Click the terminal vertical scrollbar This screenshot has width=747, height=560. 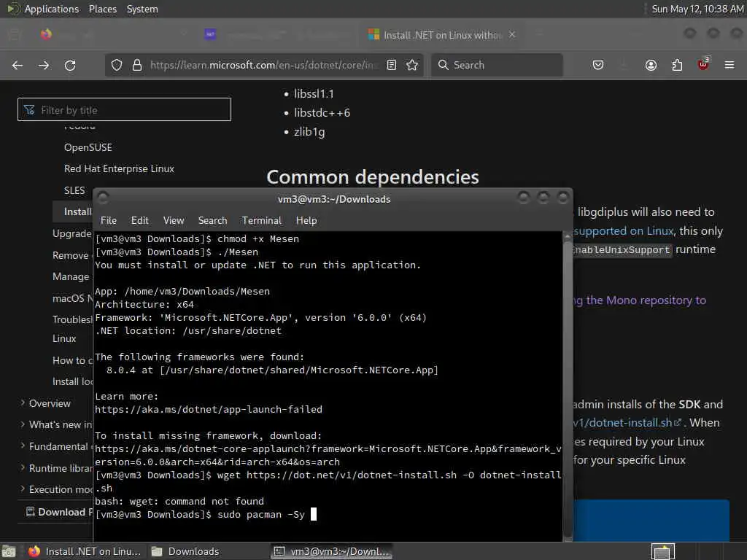(567, 386)
